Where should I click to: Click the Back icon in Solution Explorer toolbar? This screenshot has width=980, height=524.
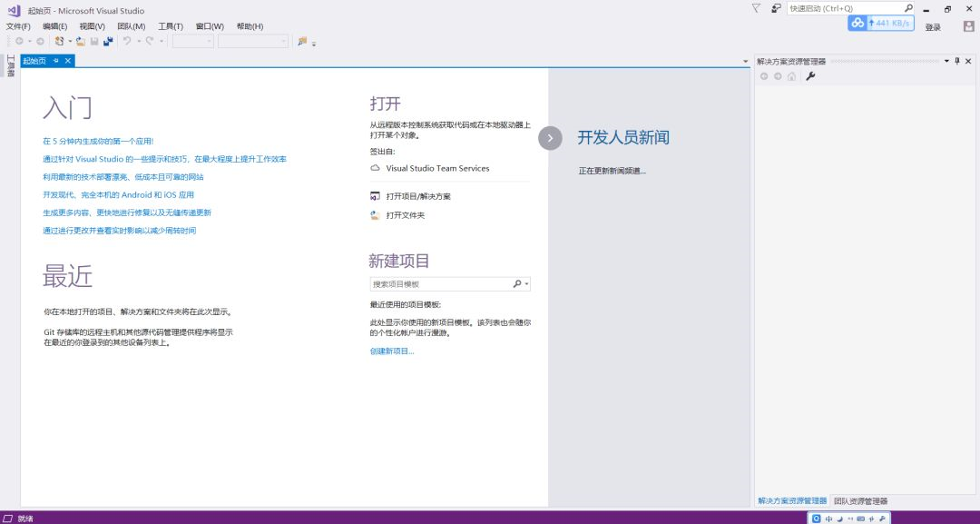point(764,76)
